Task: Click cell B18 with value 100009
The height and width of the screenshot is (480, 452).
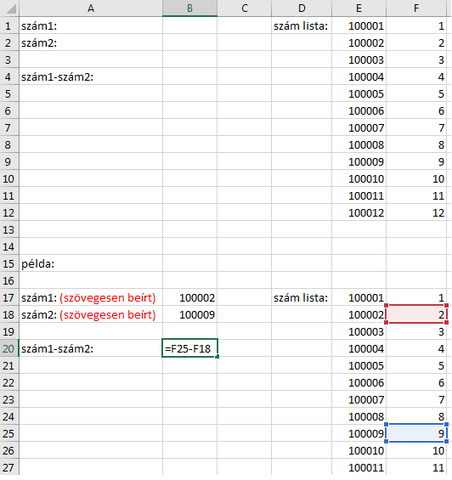Action: (x=190, y=315)
